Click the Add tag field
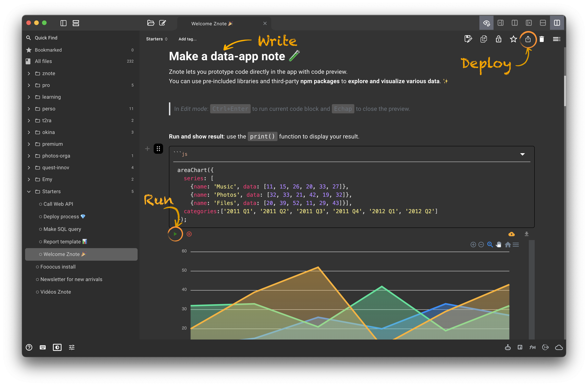Screen dimensions: 588x386 coord(188,39)
